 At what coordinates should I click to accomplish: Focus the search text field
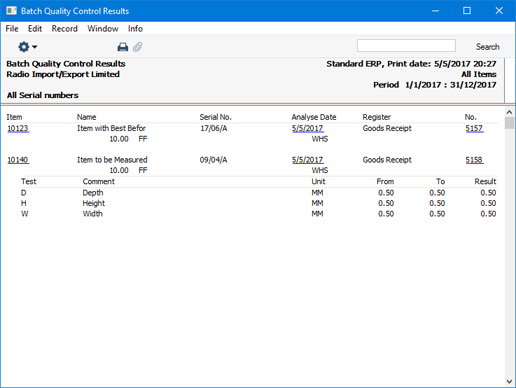pyautogui.click(x=406, y=46)
